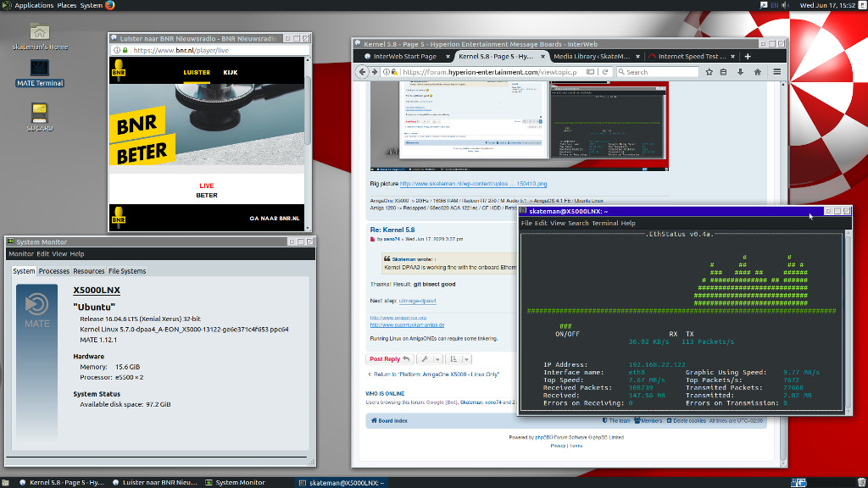This screenshot has width=868, height=488.
Task: Open a new tab with the plus button
Action: pyautogui.click(x=748, y=57)
